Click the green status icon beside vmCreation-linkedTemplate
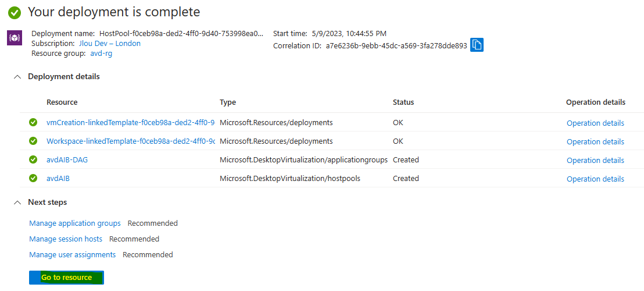 (x=33, y=122)
